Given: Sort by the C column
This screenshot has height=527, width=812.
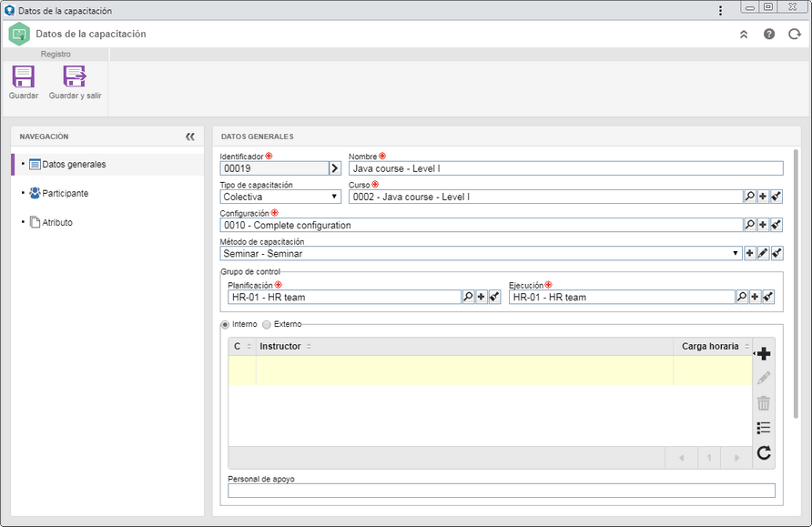Looking at the screenshot, I should pos(242,347).
